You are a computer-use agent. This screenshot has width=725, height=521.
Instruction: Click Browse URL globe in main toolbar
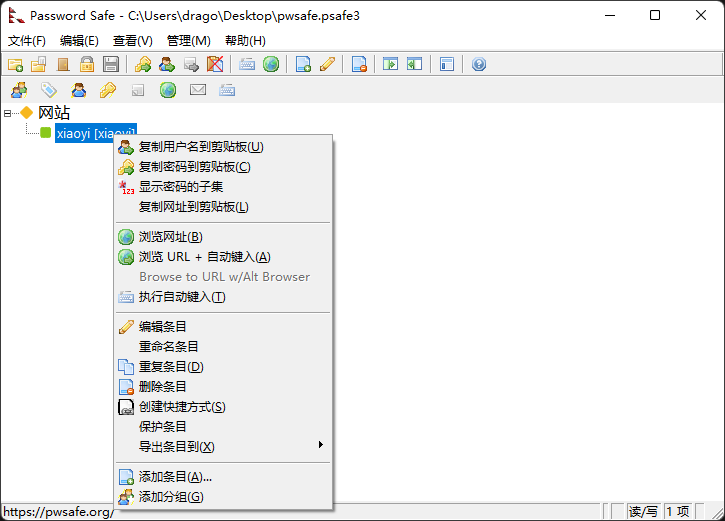coord(271,64)
